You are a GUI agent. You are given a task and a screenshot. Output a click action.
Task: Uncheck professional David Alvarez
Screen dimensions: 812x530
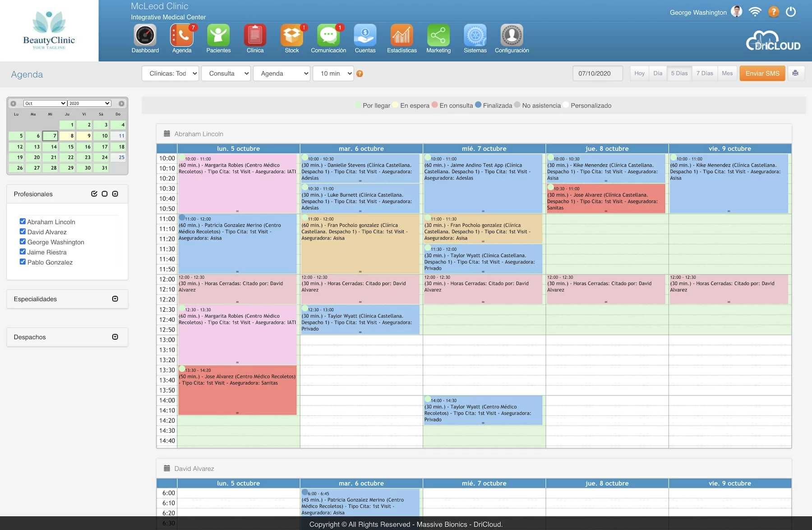(x=23, y=231)
